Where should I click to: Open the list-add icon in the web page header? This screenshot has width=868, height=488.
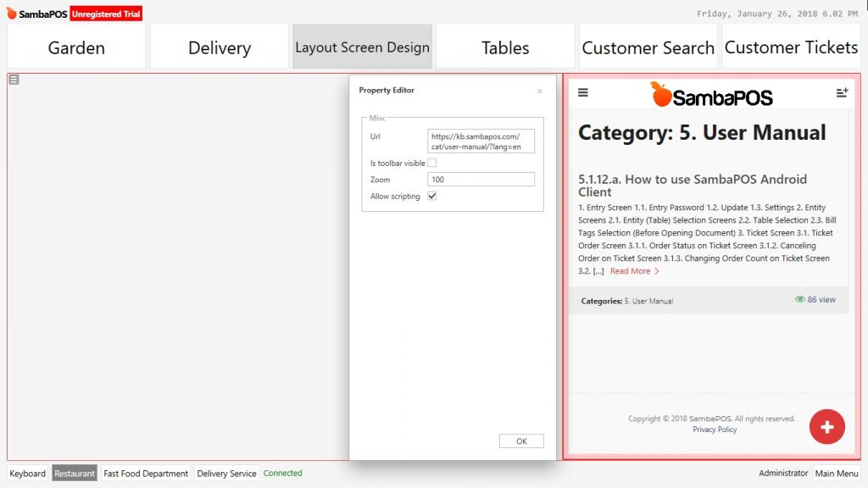[842, 92]
